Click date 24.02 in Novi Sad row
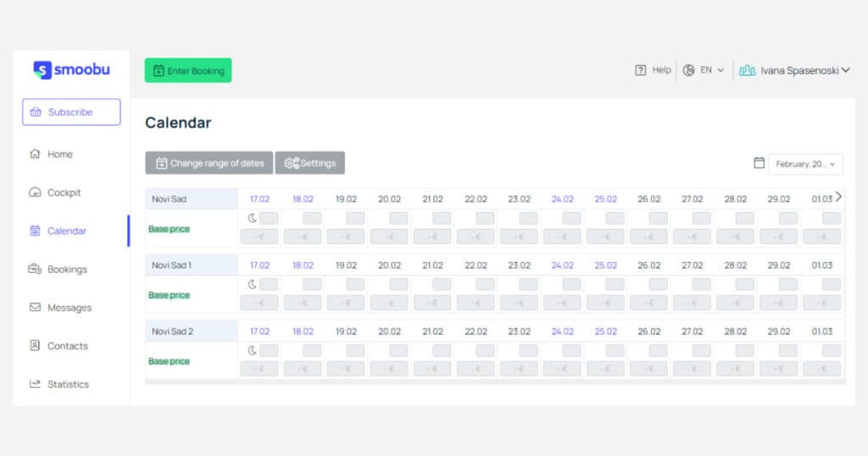 point(563,198)
